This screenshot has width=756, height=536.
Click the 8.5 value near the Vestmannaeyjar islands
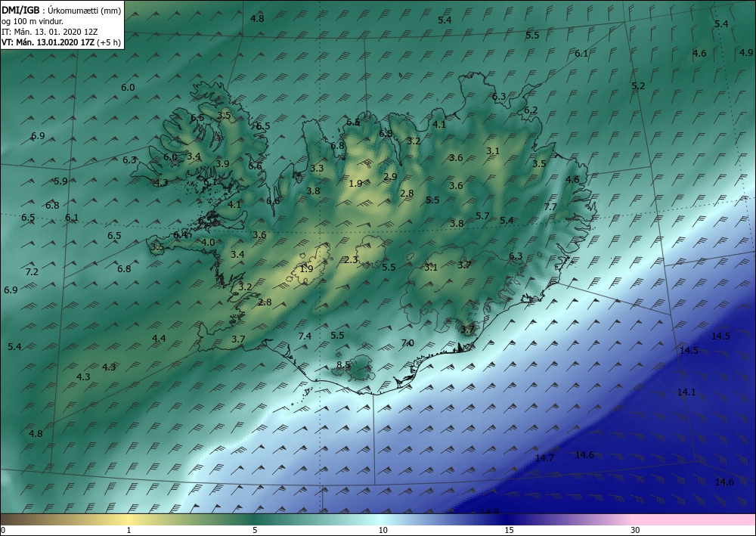tap(343, 365)
